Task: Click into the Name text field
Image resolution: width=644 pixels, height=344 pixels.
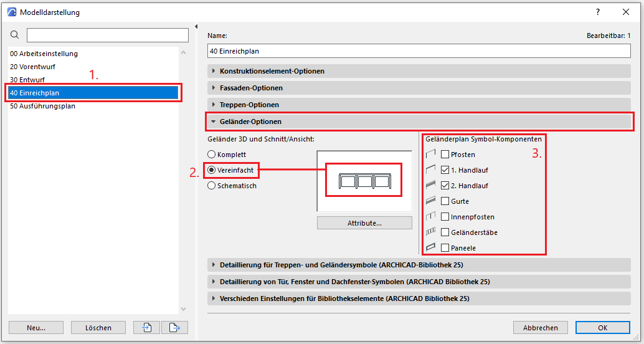Action: click(419, 51)
